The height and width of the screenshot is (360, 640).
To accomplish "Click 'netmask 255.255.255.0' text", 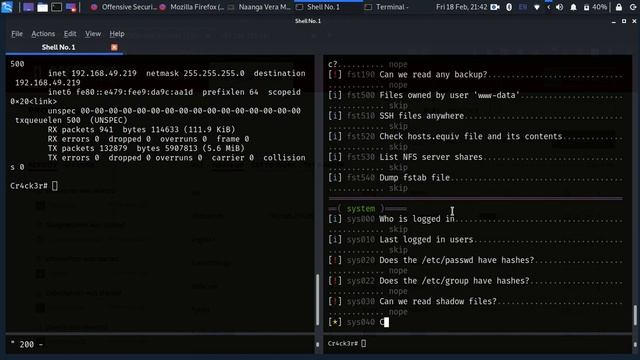I will [x=195, y=73].
